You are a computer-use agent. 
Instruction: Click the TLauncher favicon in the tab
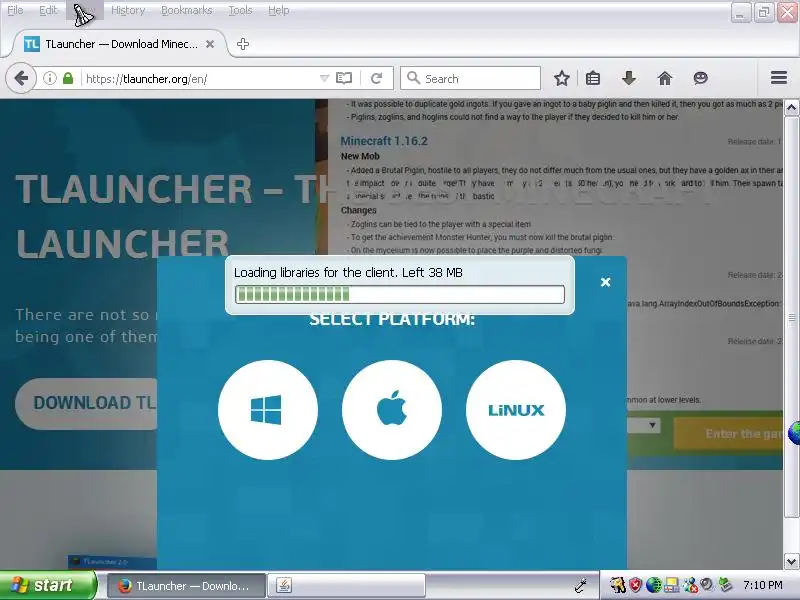click(32, 44)
